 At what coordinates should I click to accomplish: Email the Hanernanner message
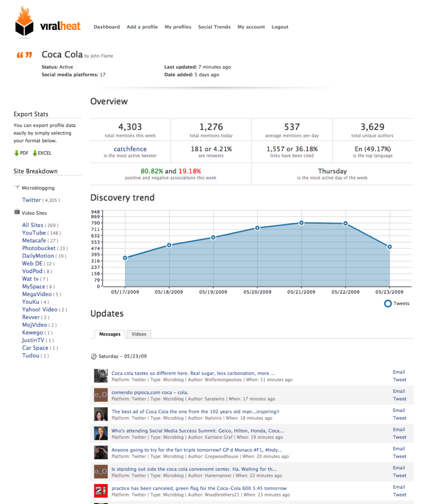click(399, 468)
